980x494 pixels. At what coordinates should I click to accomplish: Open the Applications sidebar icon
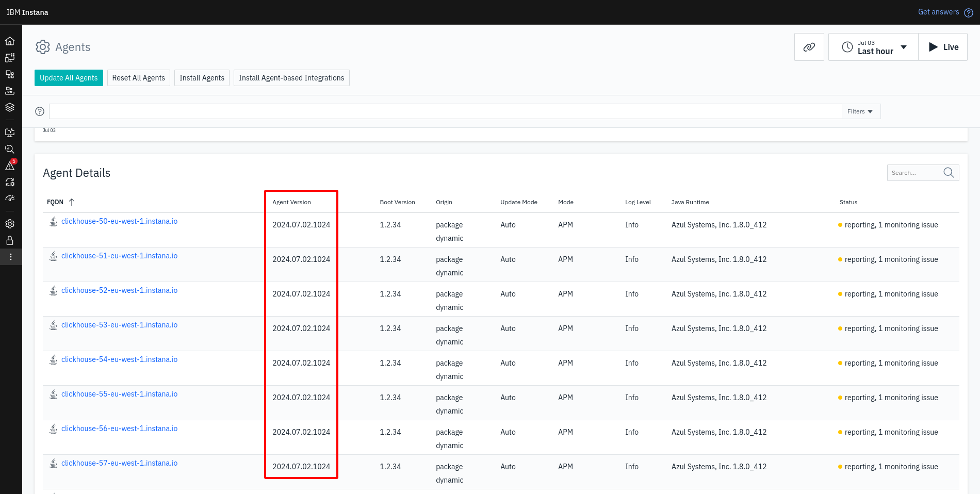point(10,74)
